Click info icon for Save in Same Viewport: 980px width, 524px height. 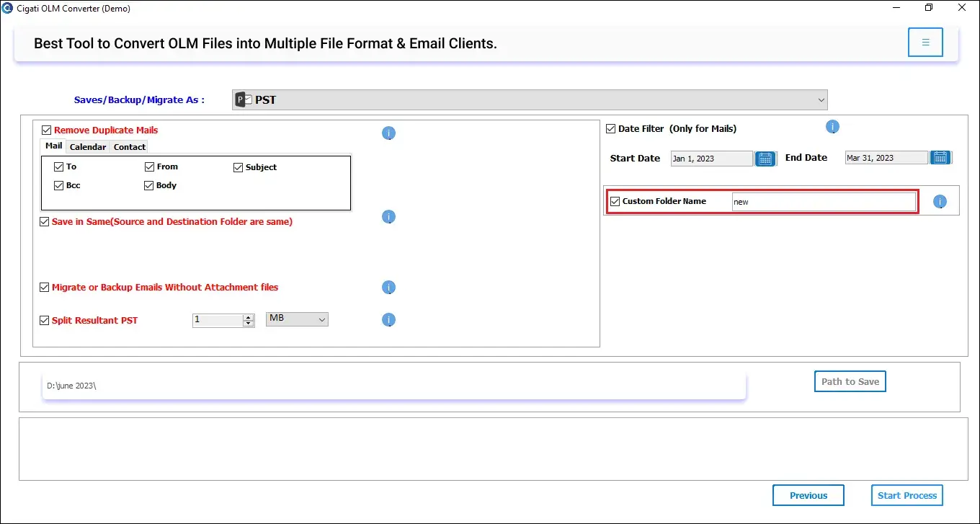click(388, 217)
